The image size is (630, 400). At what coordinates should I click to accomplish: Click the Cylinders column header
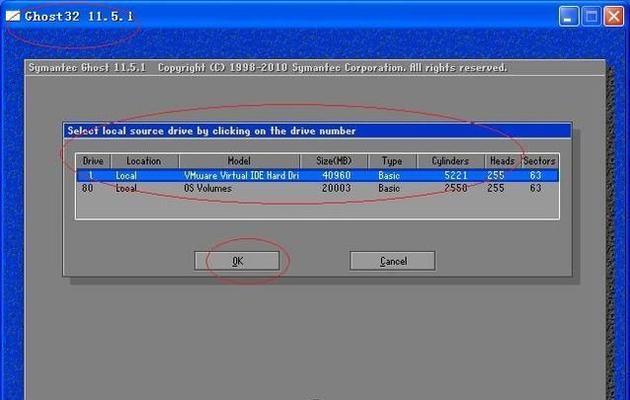(450, 161)
